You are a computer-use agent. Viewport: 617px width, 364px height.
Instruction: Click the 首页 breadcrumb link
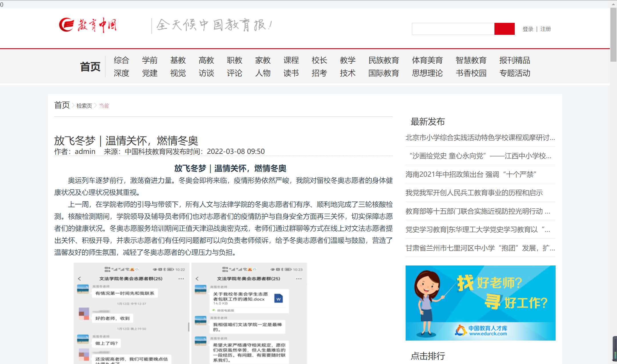(62, 105)
